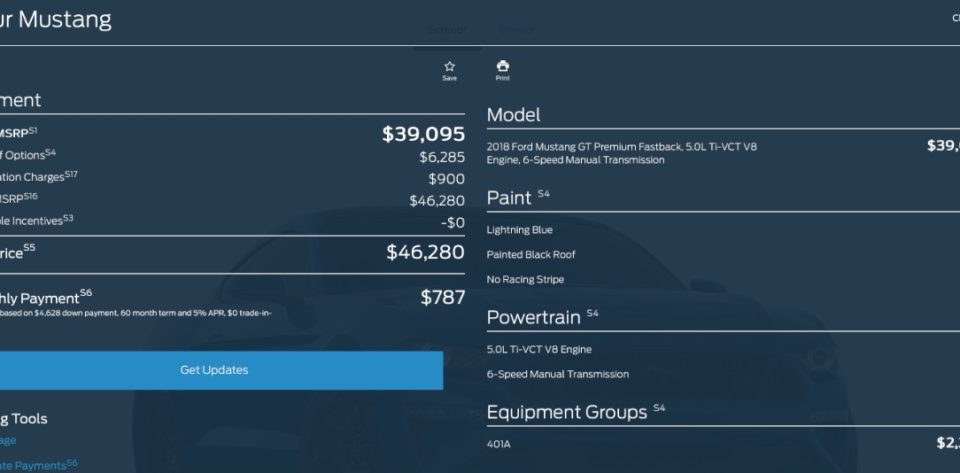Print the build summary via printer icon
Viewport: 960px width, 473px height.
(x=503, y=70)
